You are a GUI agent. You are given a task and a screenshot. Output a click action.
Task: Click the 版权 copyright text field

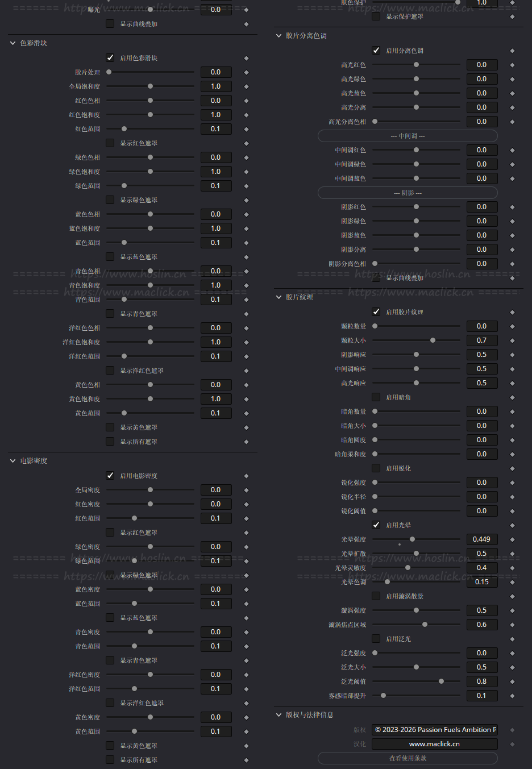435,730
